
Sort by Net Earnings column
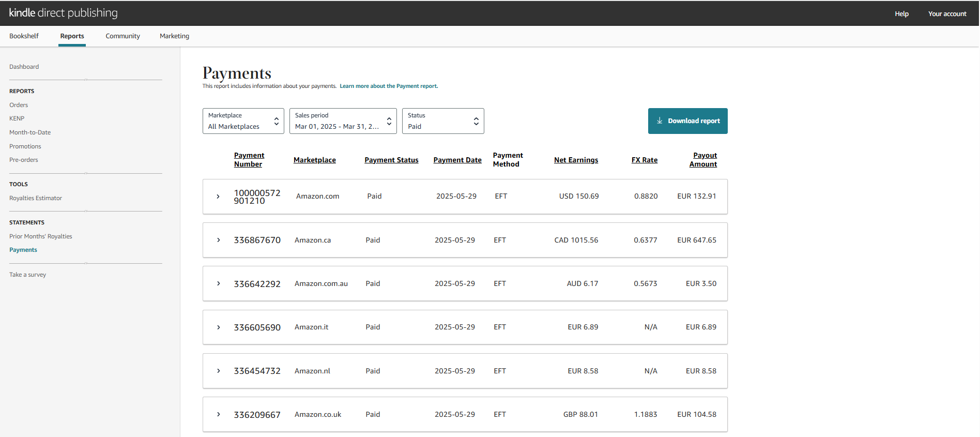(x=576, y=160)
